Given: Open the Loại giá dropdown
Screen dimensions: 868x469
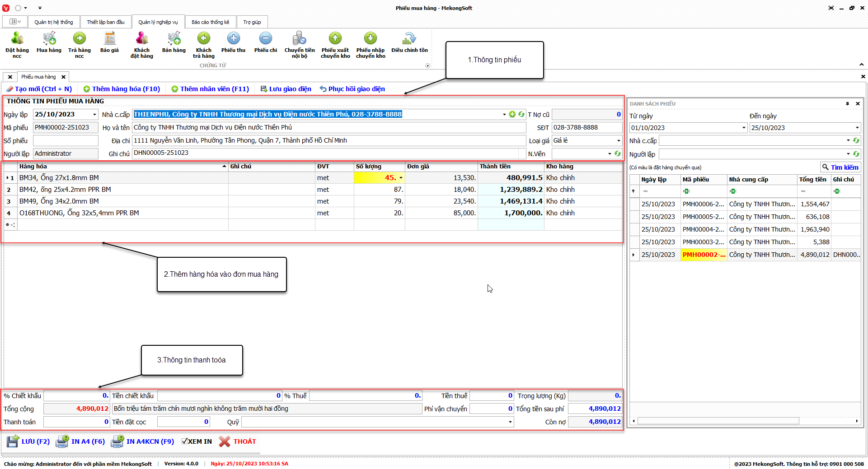Looking at the screenshot, I should pos(619,141).
